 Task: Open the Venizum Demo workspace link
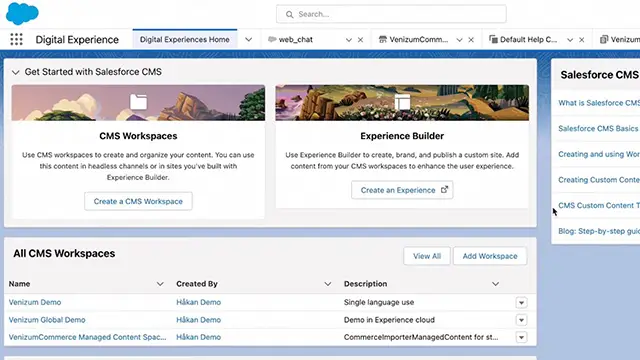tap(35, 302)
